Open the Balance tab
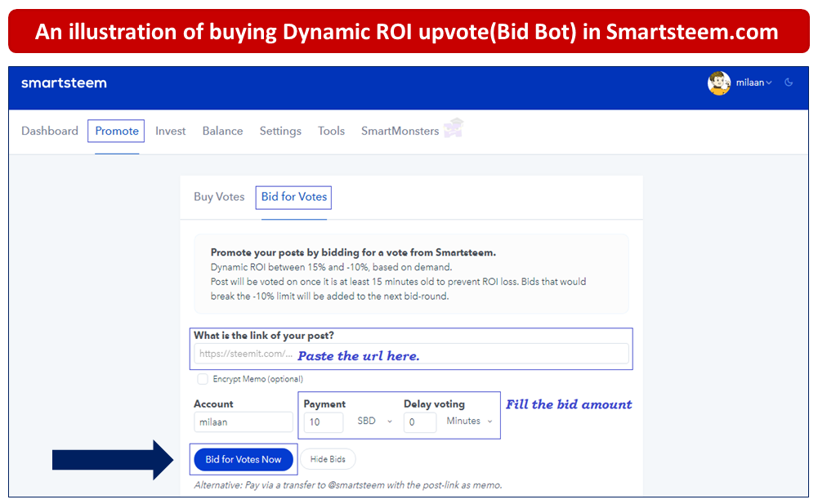The image size is (818, 504). click(x=222, y=131)
